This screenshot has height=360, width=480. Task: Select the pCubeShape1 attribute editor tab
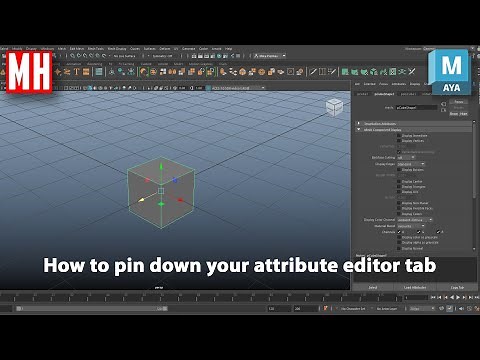(x=384, y=94)
